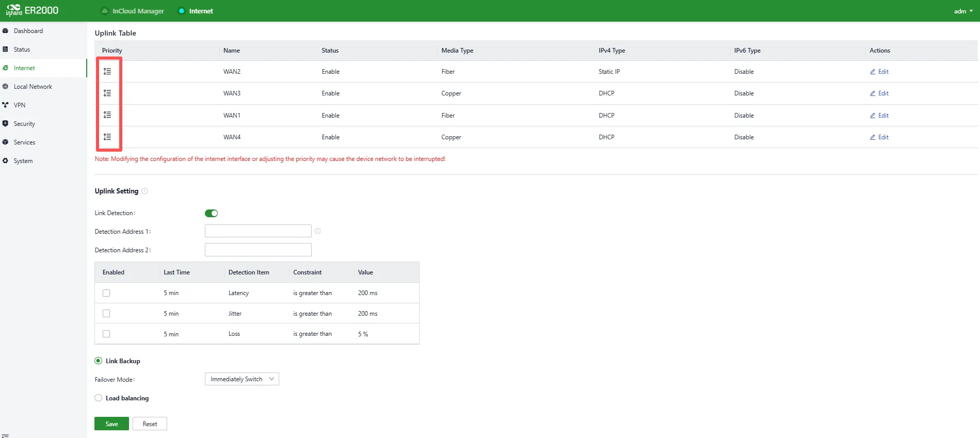Click the WAN1 priority reorder icon

click(107, 115)
